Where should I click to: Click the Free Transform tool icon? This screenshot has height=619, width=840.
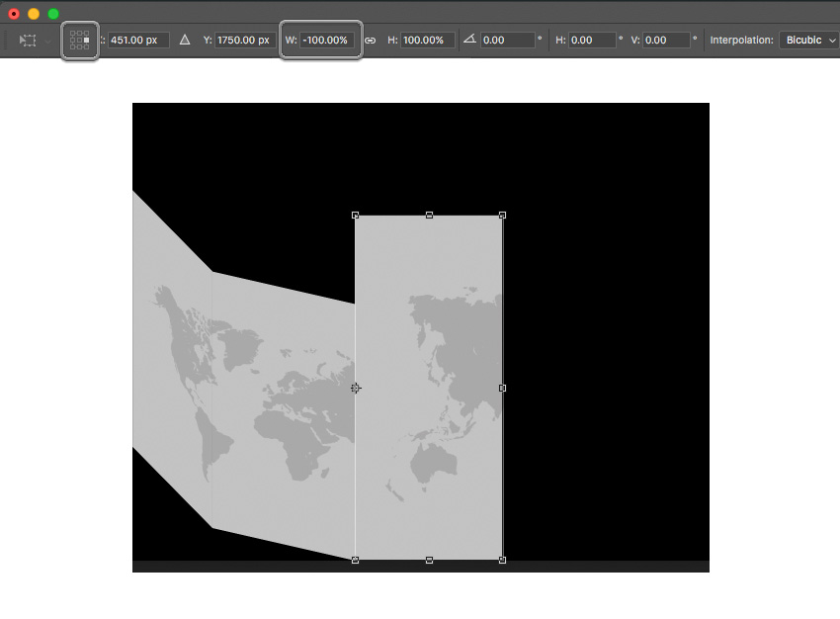tap(26, 40)
